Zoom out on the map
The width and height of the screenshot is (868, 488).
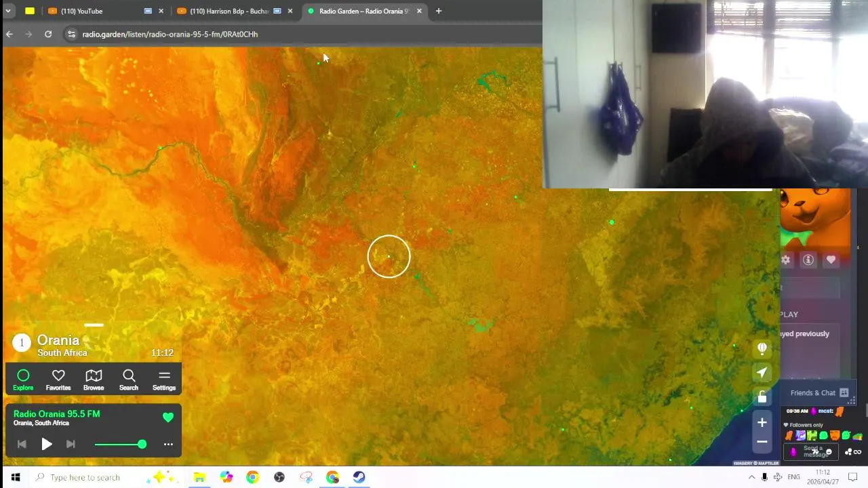pos(762,441)
